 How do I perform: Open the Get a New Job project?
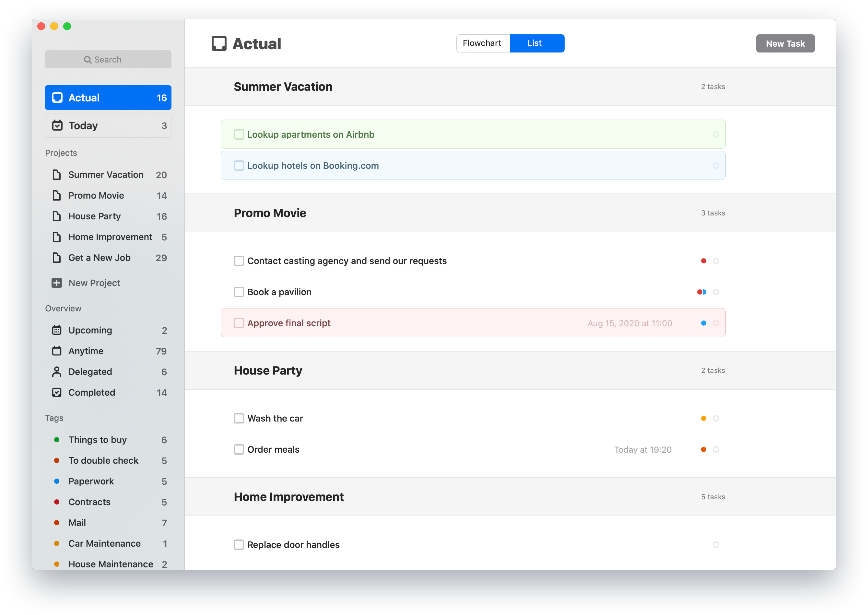tap(100, 258)
